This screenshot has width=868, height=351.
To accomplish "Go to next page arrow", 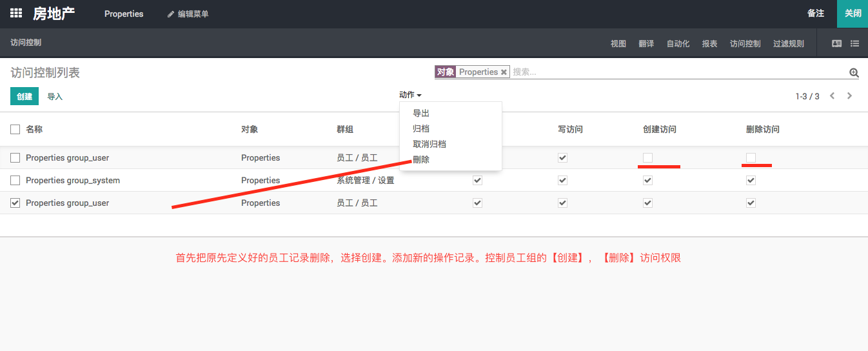I will pyautogui.click(x=849, y=96).
